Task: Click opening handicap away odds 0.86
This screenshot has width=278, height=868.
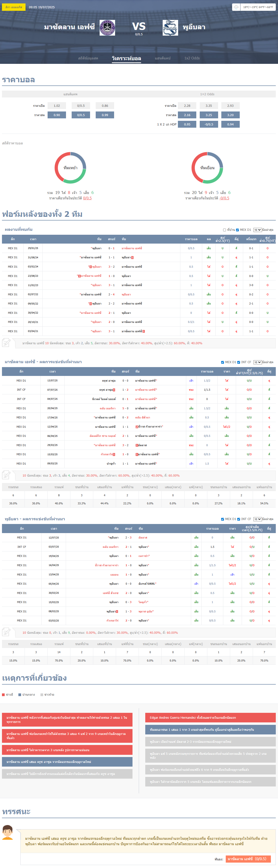Action: coord(105,106)
